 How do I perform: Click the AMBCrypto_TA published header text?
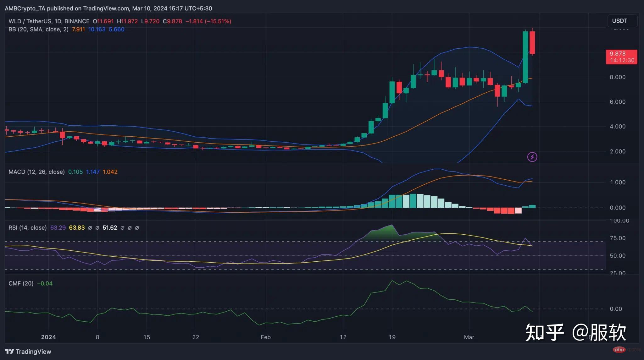[108, 8]
